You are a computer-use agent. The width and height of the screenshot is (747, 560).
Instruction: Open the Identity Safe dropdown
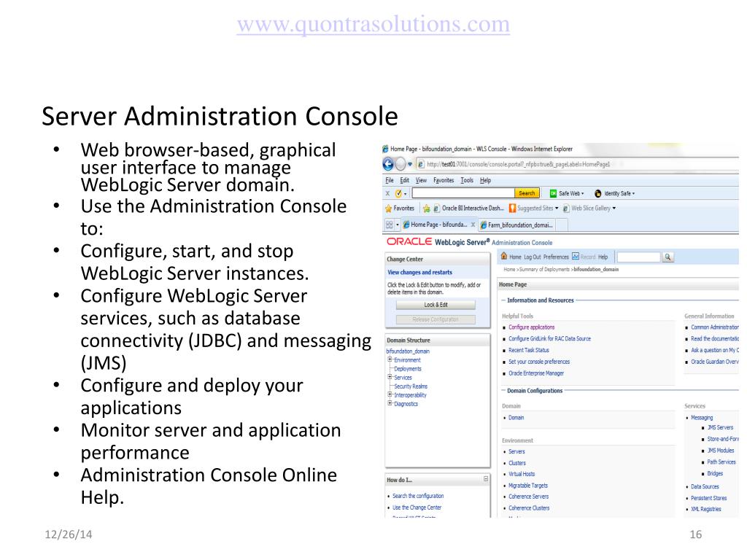point(634,194)
